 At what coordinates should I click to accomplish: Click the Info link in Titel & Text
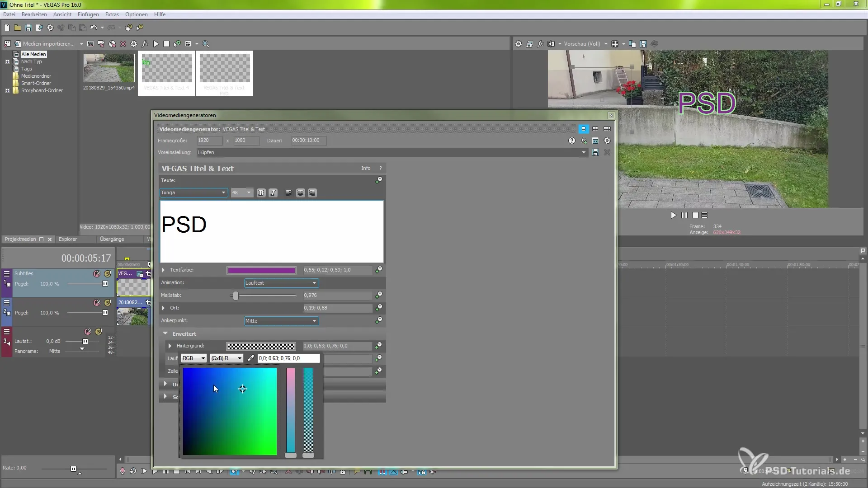[366, 168]
